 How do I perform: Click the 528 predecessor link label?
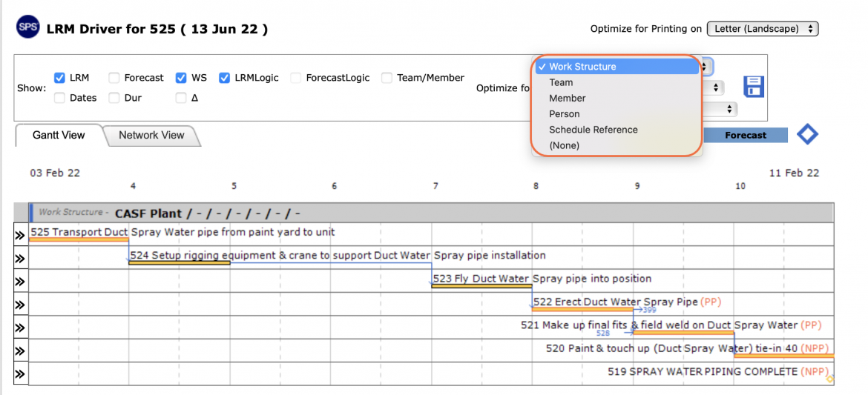click(603, 333)
